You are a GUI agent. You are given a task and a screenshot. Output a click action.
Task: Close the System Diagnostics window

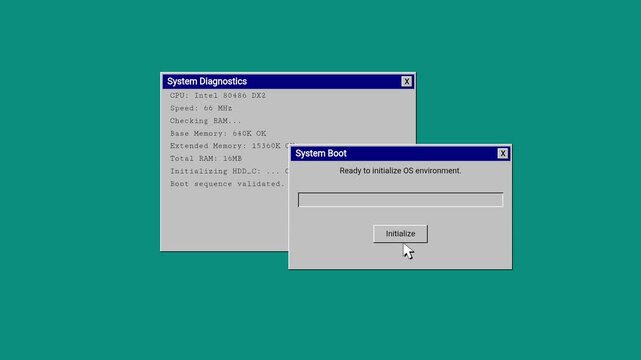pyautogui.click(x=406, y=81)
